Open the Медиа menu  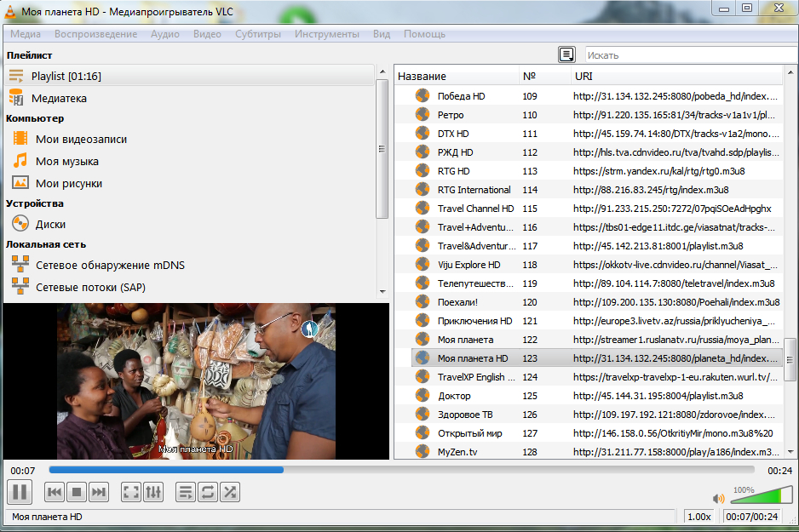[26, 34]
